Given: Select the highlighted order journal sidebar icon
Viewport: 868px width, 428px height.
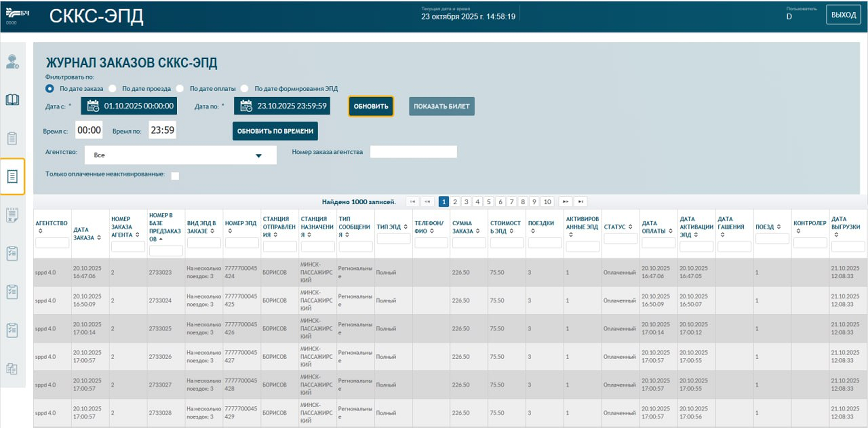Looking at the screenshot, I should point(12,176).
